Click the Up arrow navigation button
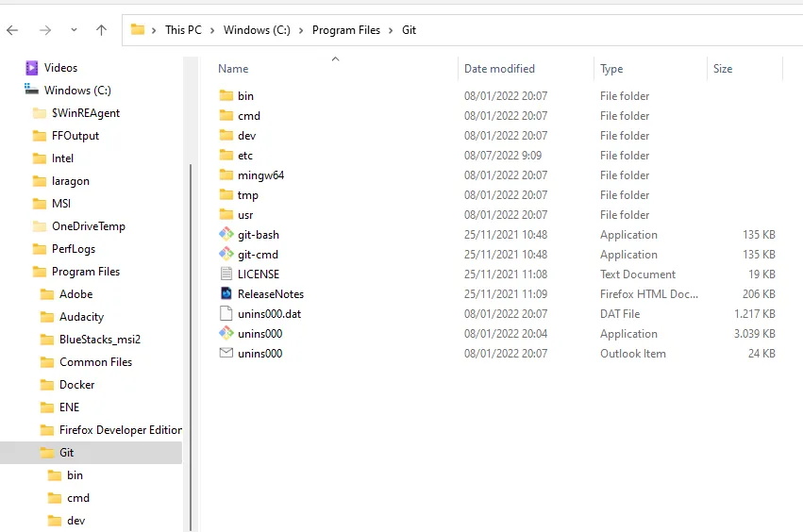Screen dimensions: 803x532 pos(101,30)
